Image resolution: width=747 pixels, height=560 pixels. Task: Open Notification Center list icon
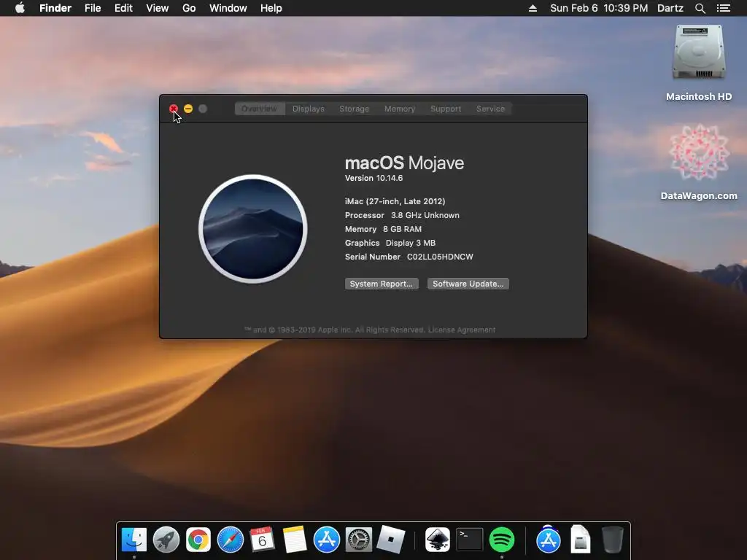click(x=723, y=8)
